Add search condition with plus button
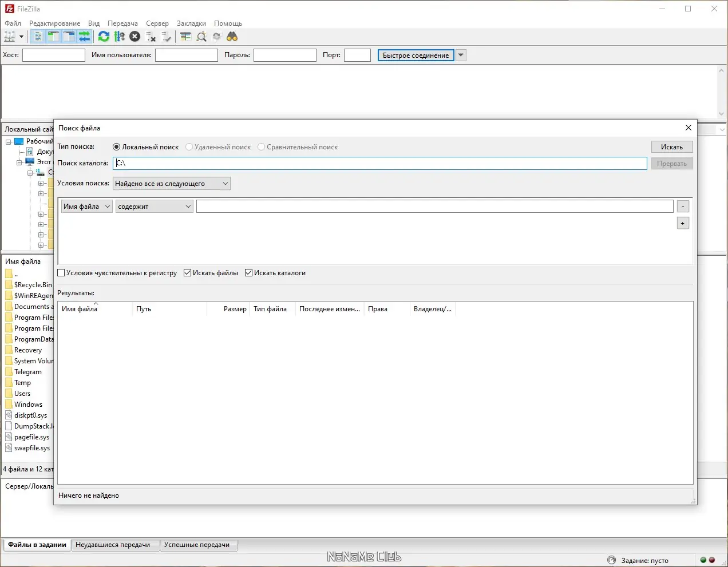Viewport: 728px width, 567px height. (683, 223)
